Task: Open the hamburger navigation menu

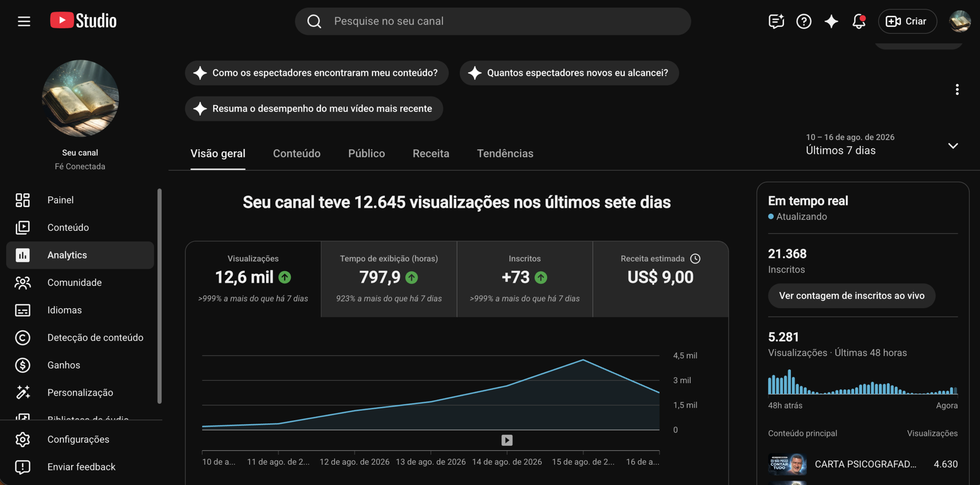Action: pos(24,21)
